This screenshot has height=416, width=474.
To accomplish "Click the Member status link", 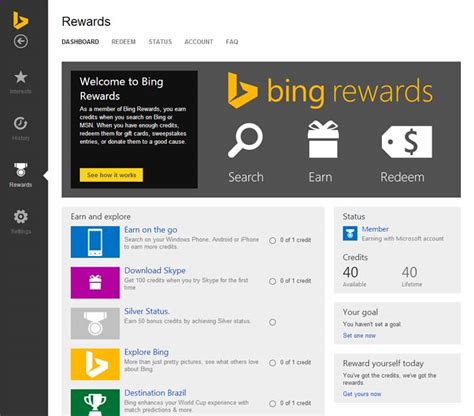I will click(375, 229).
